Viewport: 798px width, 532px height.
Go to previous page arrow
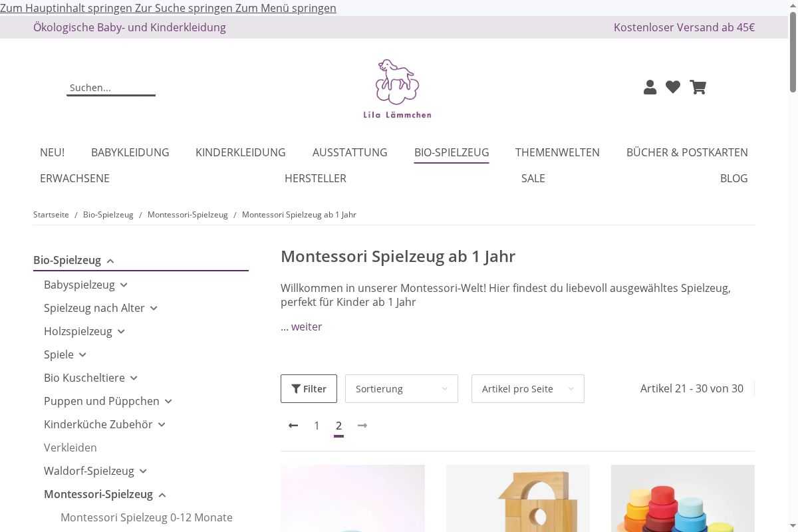[x=293, y=426]
